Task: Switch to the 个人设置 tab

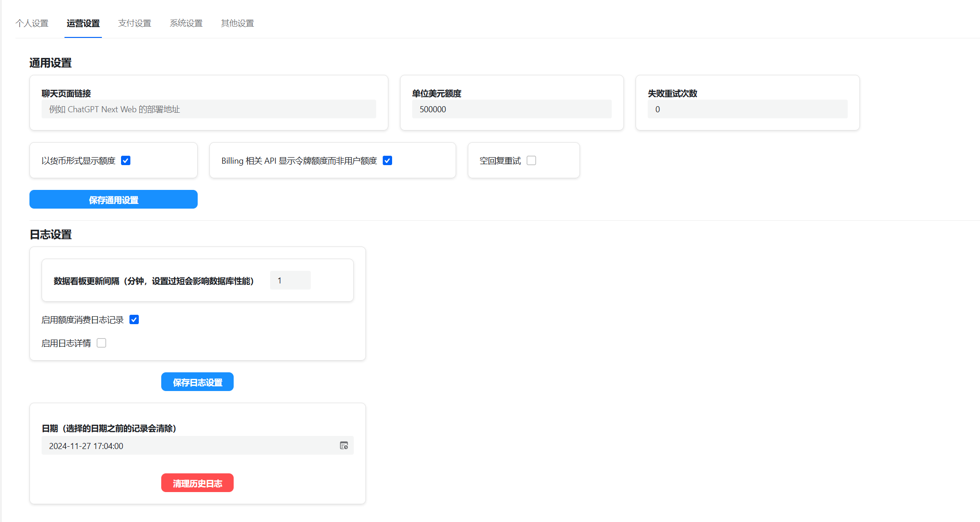Action: (32, 23)
